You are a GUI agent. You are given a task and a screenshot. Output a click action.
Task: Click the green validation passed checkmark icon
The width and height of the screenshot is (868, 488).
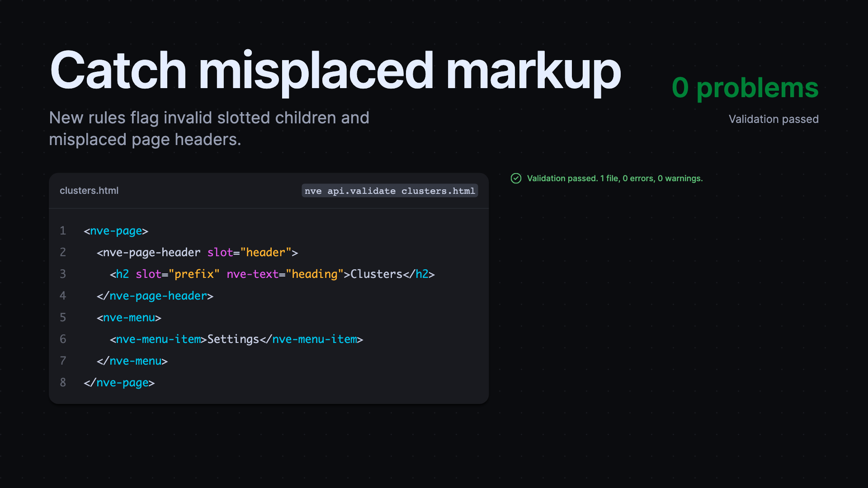516,178
